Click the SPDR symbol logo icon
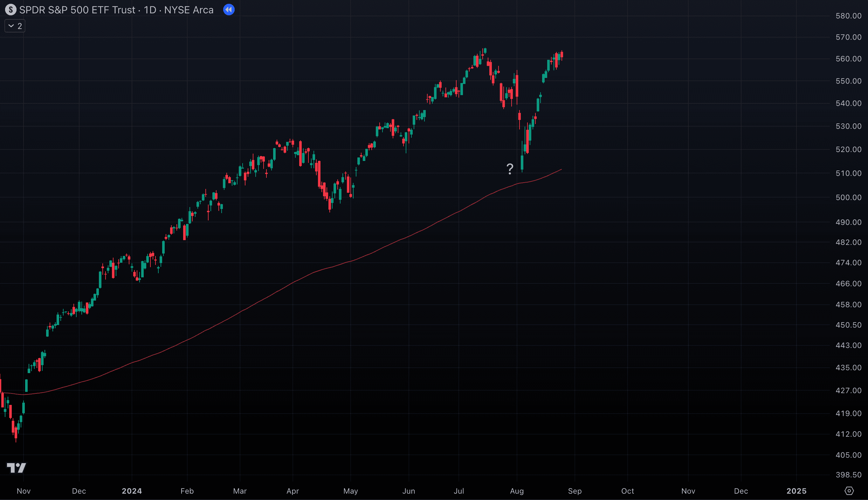This screenshot has height=500, width=868. tap(10, 10)
